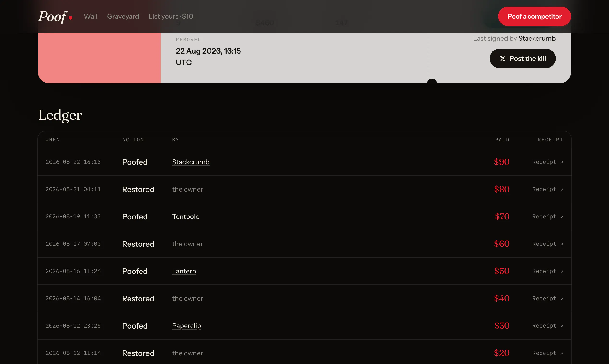Click Poofed in the 2026-08-19 row

pos(135,216)
